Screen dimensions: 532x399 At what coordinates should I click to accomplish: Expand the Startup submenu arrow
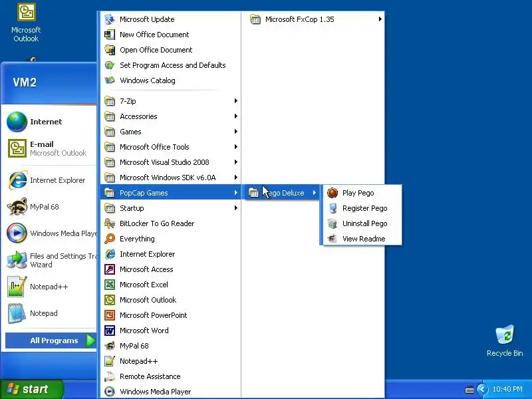pyautogui.click(x=236, y=208)
